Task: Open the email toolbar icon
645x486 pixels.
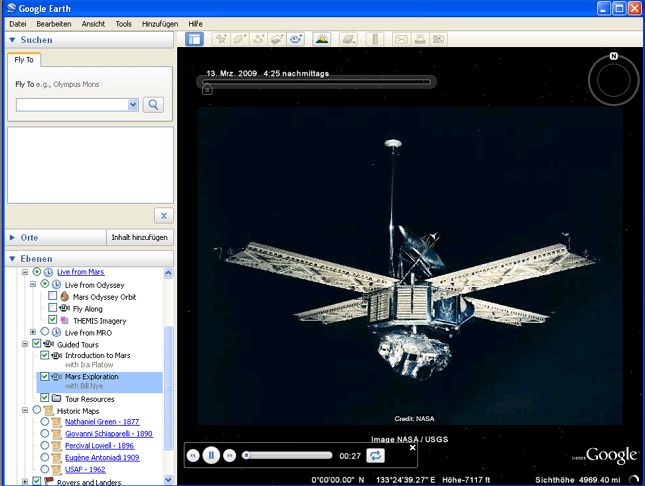Action: (401, 39)
